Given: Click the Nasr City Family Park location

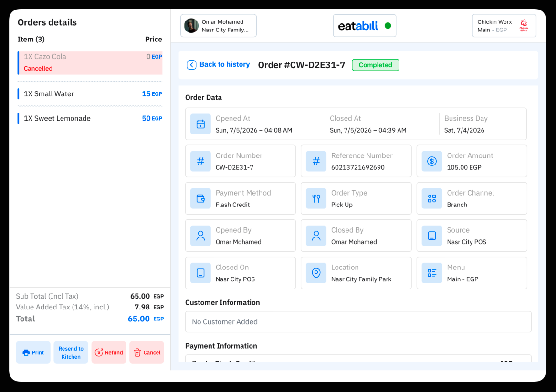Looking at the screenshot, I should [361, 279].
